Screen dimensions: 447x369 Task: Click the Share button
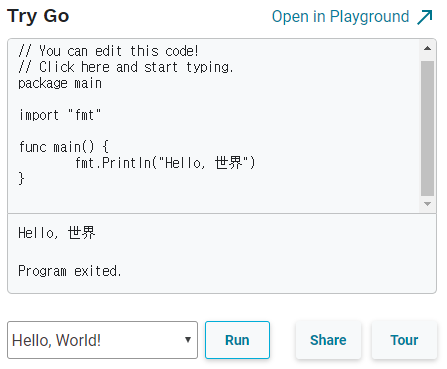[328, 340]
